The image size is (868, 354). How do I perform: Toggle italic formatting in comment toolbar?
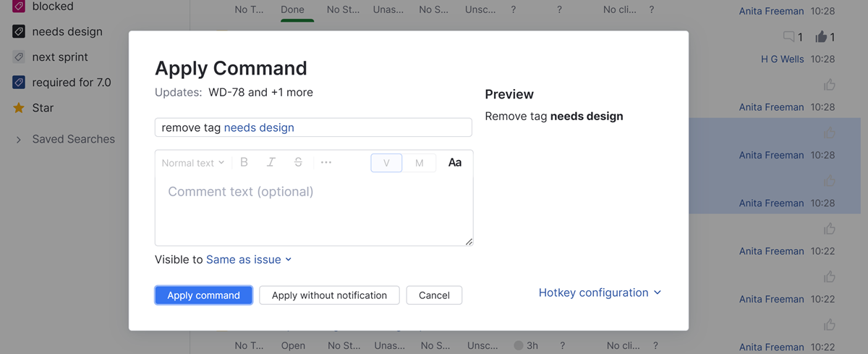(271, 162)
